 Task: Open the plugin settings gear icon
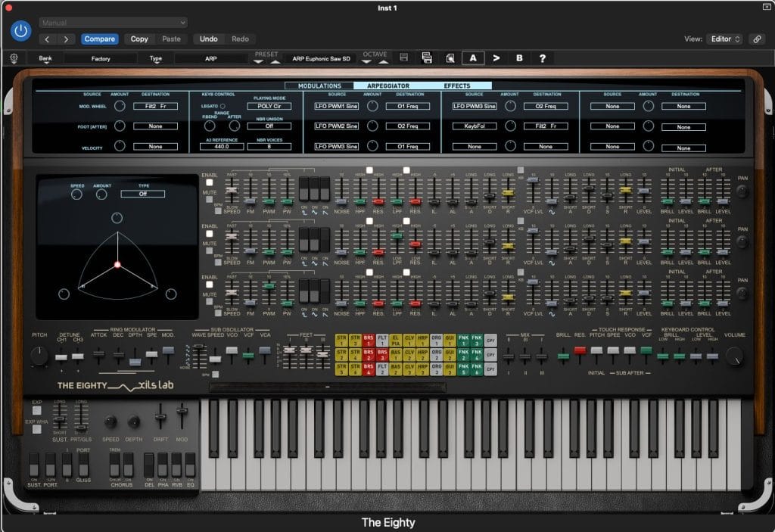pos(13,58)
